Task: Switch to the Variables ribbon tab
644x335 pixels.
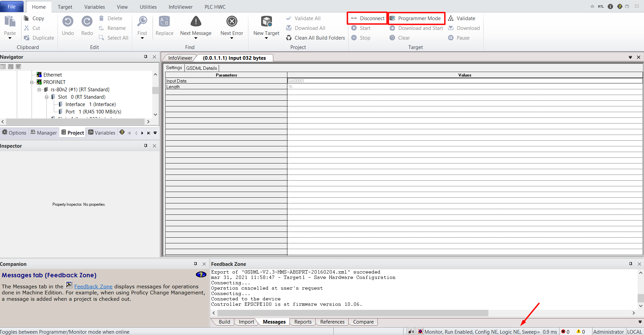Action: 94,7
